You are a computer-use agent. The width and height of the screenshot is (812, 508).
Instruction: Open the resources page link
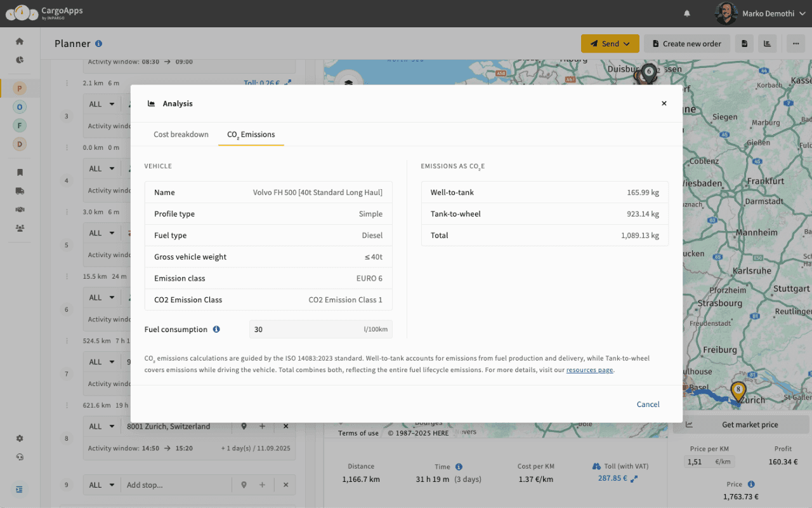point(589,369)
